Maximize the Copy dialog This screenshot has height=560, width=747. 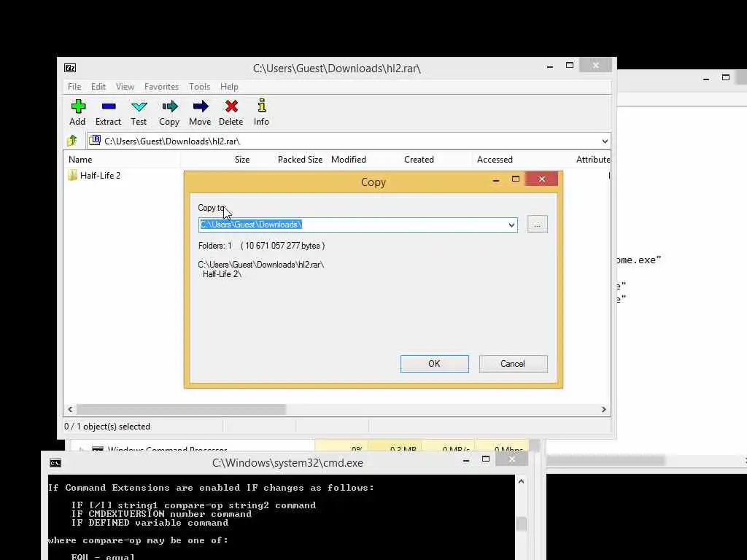[x=516, y=179]
